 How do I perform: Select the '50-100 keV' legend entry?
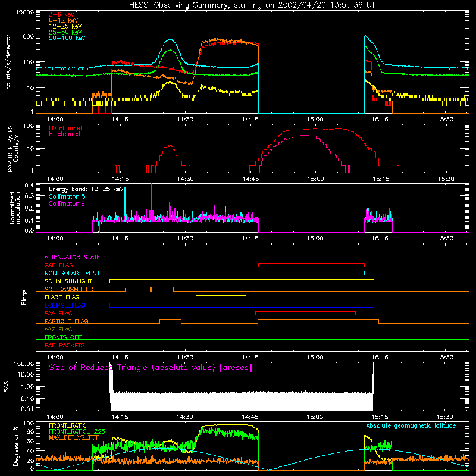pyautogui.click(x=67, y=38)
